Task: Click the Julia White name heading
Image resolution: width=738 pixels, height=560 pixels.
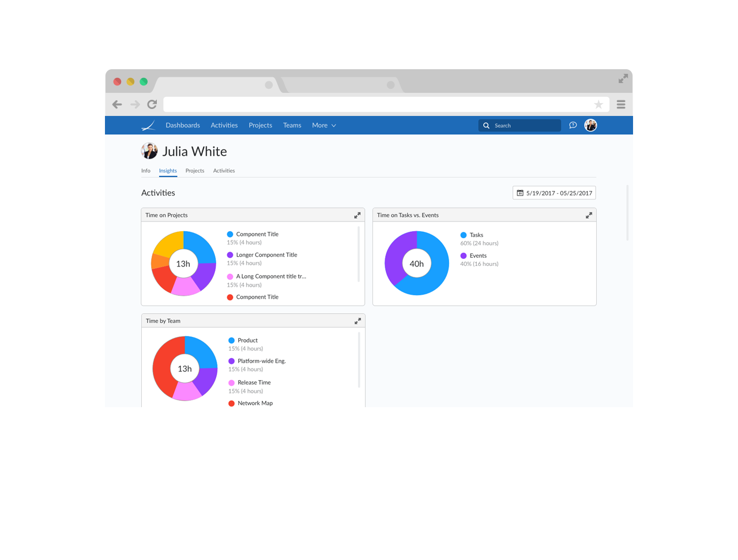Action: [194, 151]
